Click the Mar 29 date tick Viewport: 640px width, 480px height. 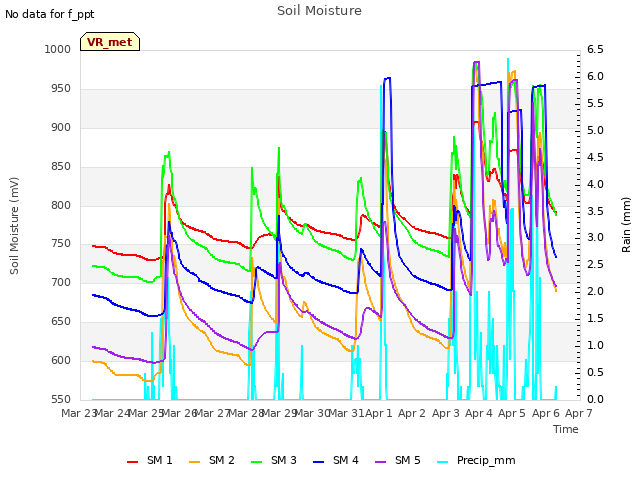[x=279, y=413]
